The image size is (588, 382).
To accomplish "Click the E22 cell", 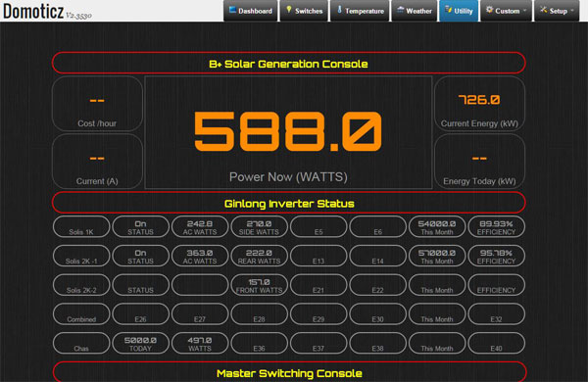I will pyautogui.click(x=377, y=285).
